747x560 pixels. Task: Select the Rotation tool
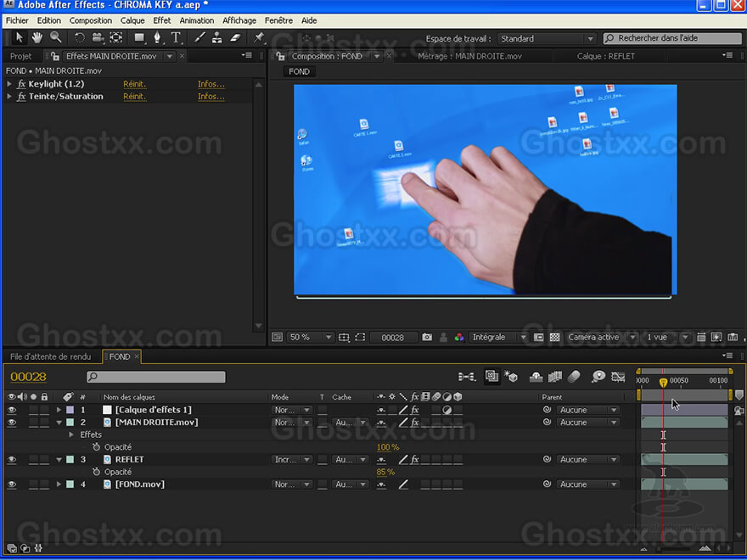click(79, 37)
